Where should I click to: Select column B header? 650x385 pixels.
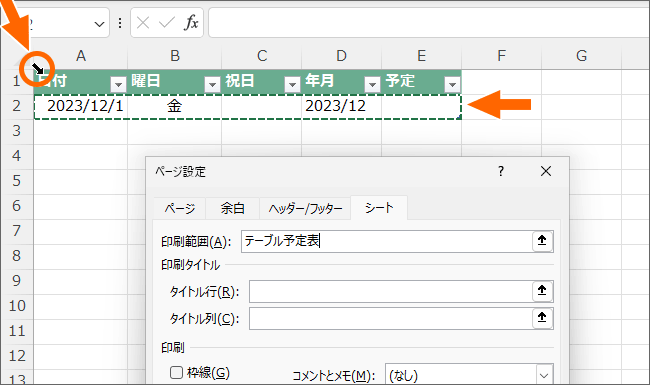coord(175,56)
